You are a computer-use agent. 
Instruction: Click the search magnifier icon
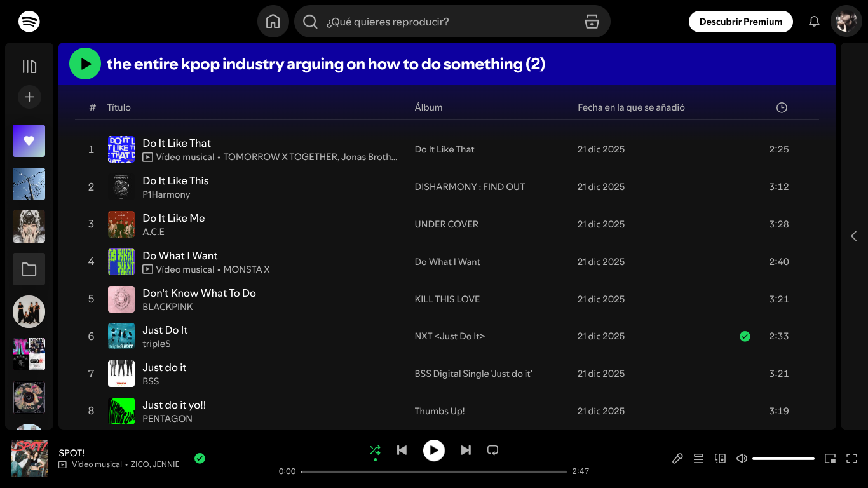[310, 22]
